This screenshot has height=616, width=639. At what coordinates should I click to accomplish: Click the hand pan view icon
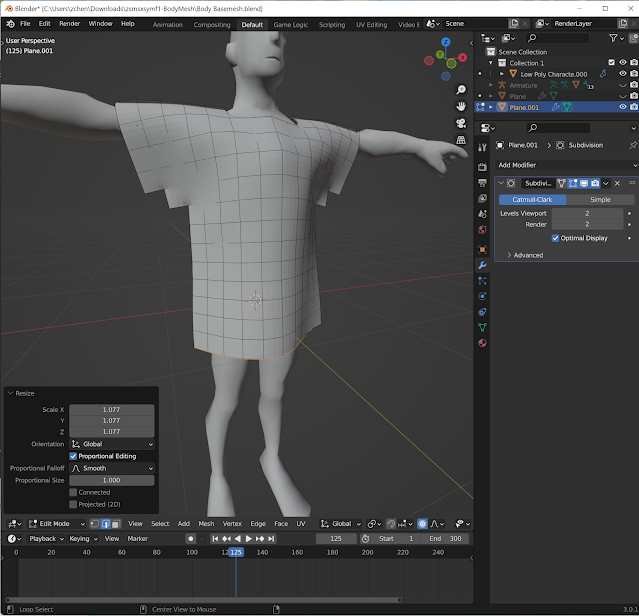[460, 105]
